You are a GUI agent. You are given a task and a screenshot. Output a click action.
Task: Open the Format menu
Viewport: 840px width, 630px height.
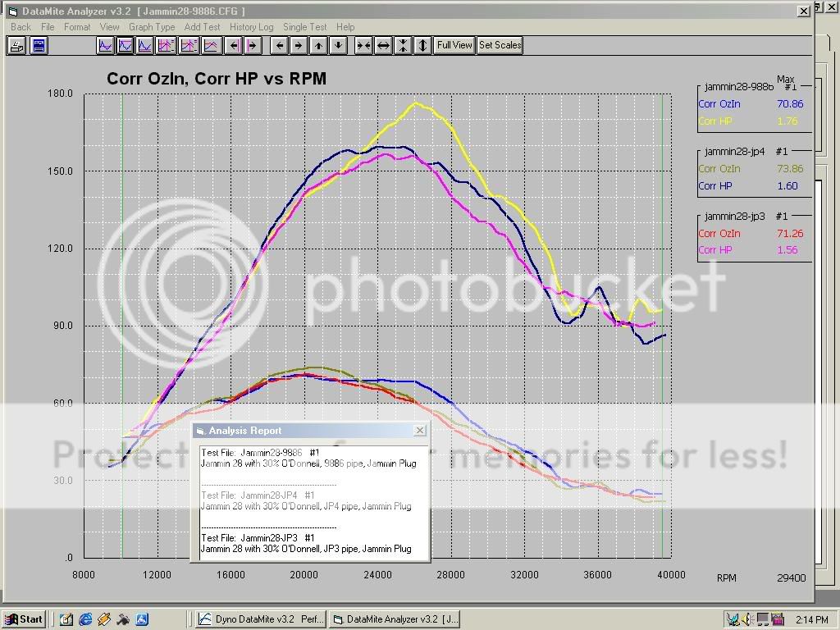coord(76,26)
